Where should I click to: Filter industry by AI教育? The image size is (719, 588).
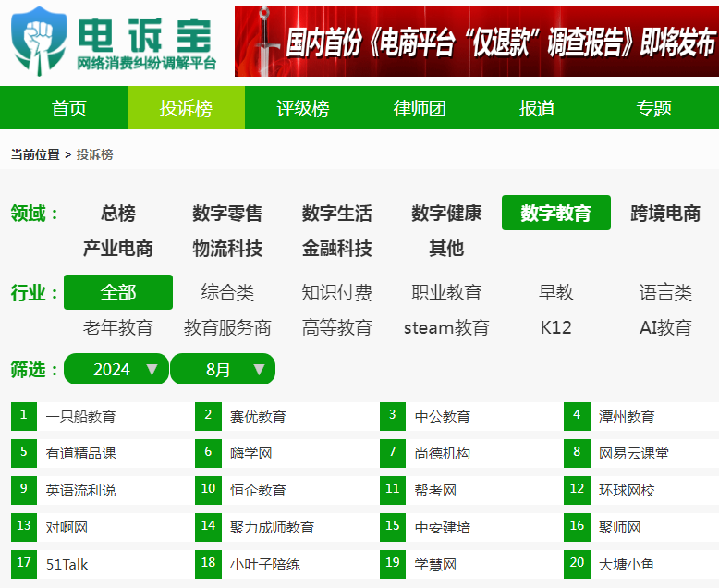(665, 327)
